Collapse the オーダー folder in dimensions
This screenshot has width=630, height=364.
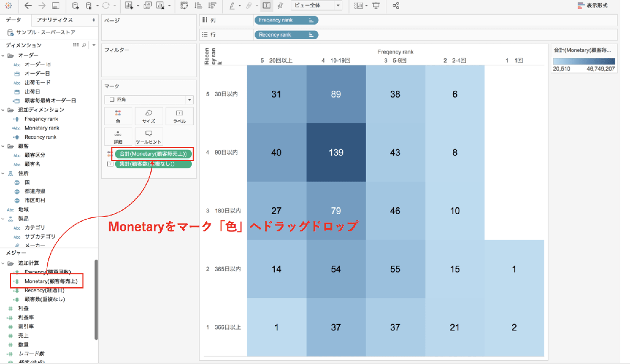[4, 55]
